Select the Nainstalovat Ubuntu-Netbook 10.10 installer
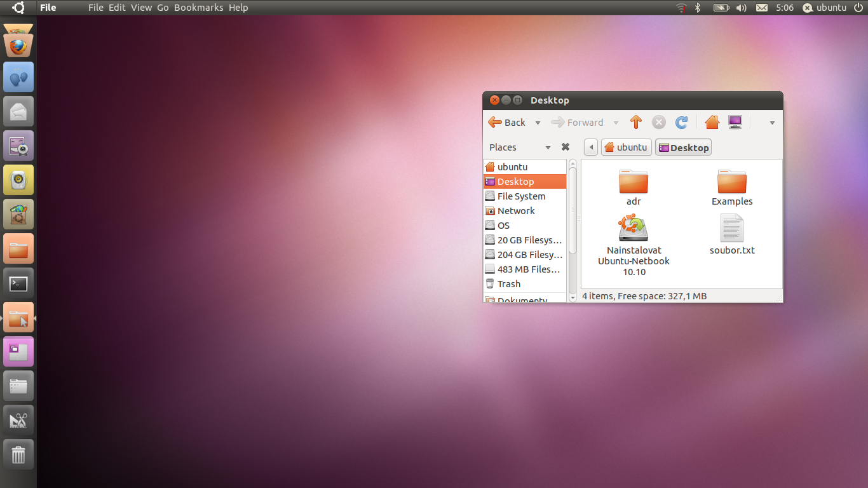868x488 pixels. click(634, 246)
